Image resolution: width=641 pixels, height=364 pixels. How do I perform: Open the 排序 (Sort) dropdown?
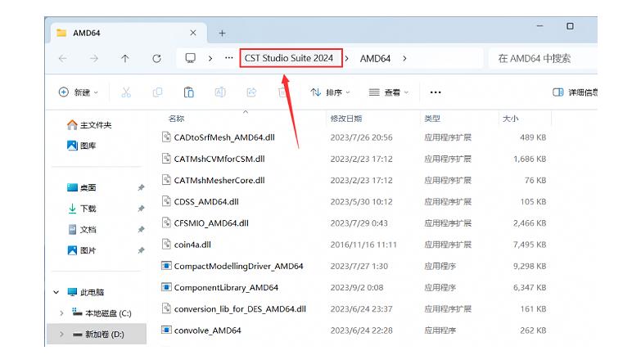point(330,92)
